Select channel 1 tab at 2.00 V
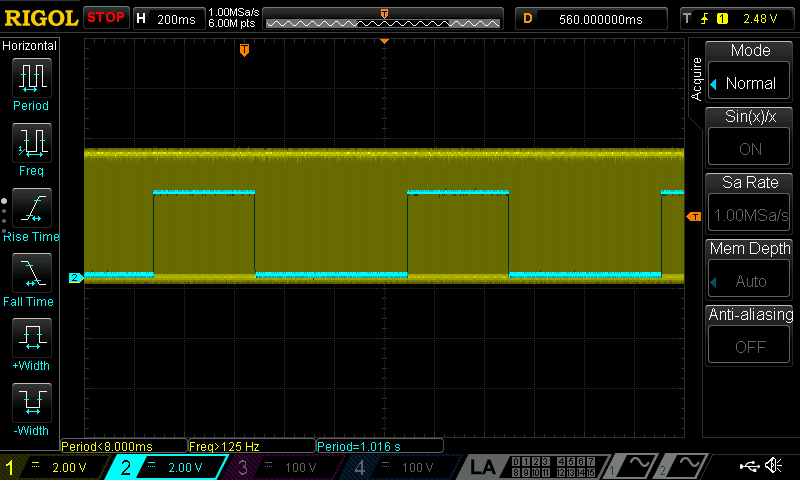Viewport: 800px width, 480px height. click(x=56, y=467)
